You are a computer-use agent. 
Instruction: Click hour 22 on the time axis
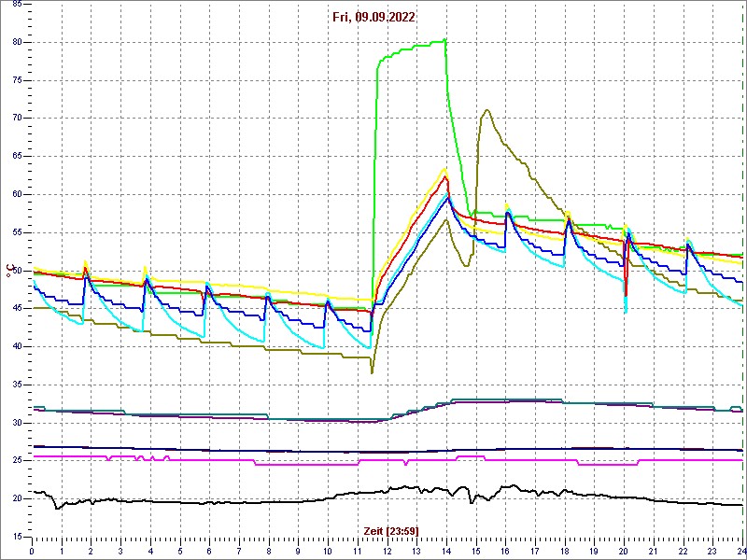[x=684, y=551]
